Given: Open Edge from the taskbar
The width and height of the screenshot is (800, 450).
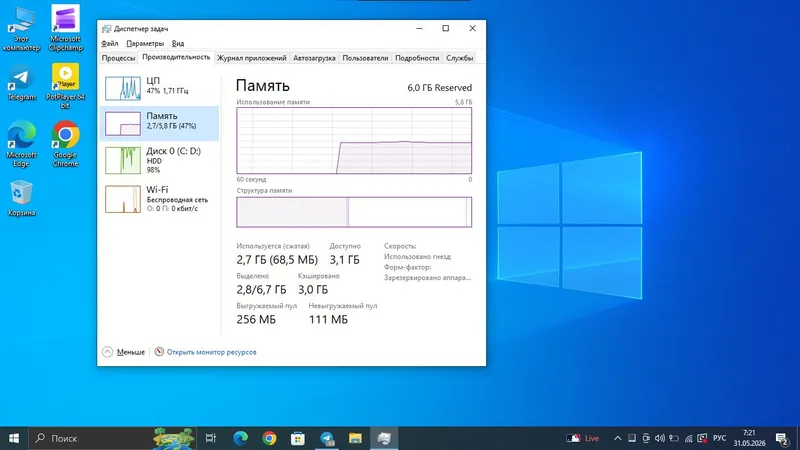Looking at the screenshot, I should coord(240,438).
